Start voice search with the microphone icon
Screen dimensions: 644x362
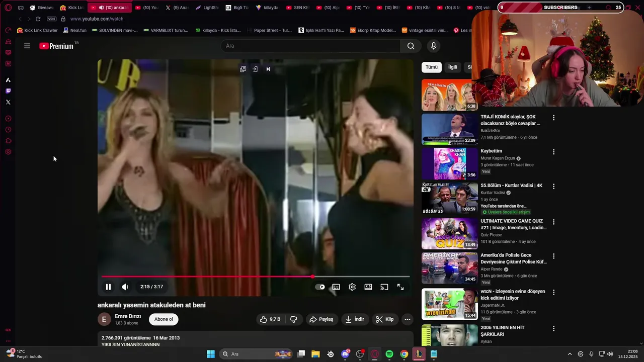pyautogui.click(x=434, y=46)
